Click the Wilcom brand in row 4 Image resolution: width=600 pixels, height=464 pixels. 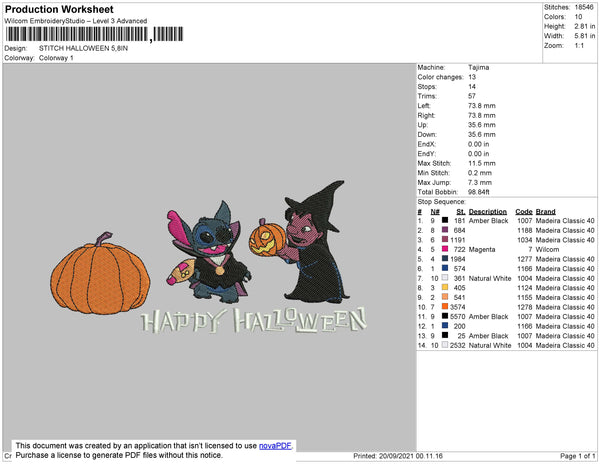[547, 249]
